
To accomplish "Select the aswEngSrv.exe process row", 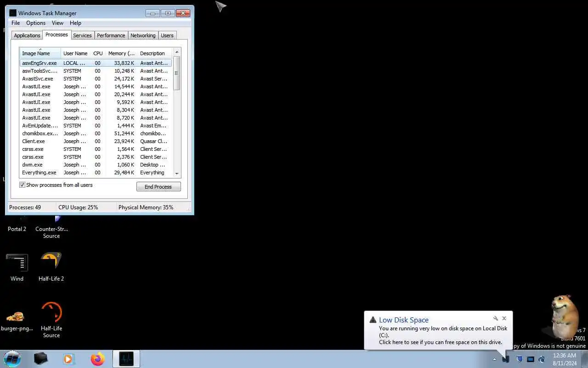I will pos(96,63).
